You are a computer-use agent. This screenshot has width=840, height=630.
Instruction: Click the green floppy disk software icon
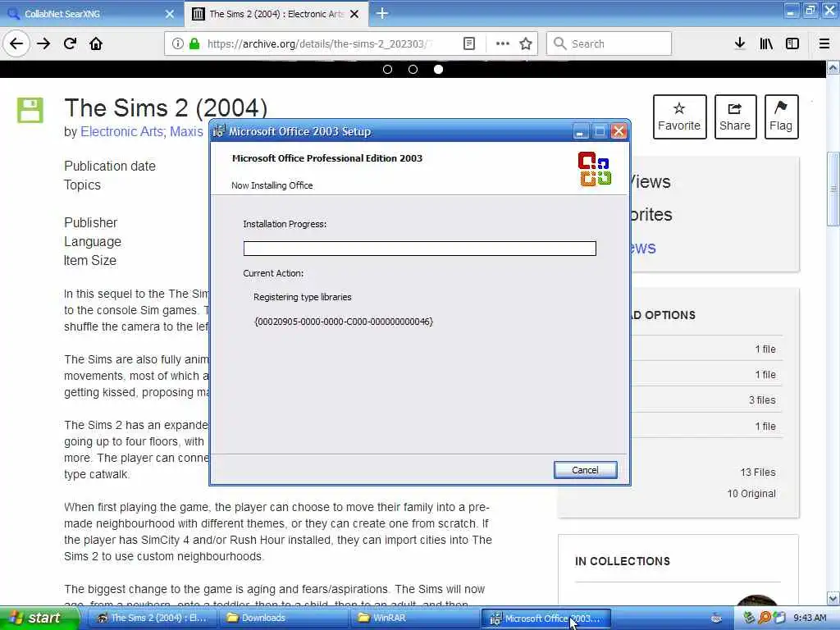[x=30, y=111]
